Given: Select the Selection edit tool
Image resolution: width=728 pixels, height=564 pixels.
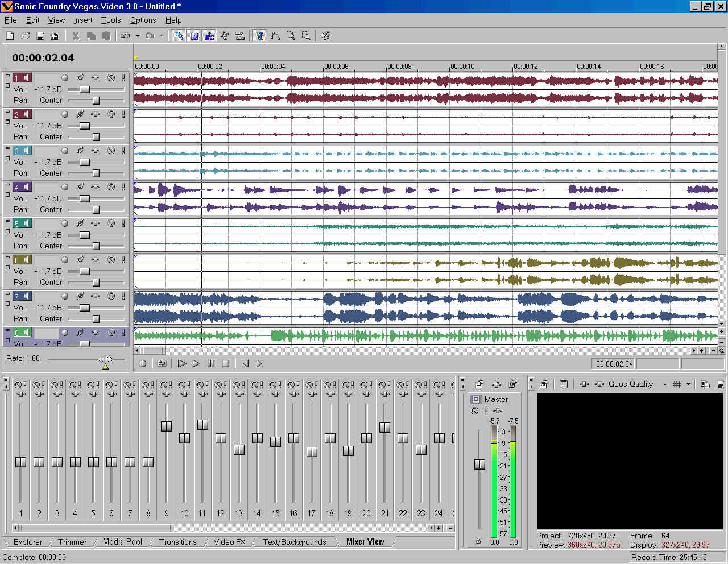Looking at the screenshot, I should [291, 36].
